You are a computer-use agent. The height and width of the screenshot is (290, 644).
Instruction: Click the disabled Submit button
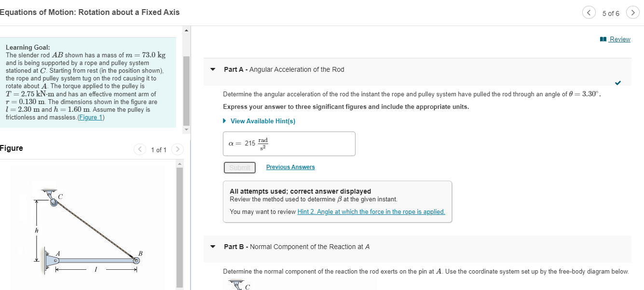240,167
